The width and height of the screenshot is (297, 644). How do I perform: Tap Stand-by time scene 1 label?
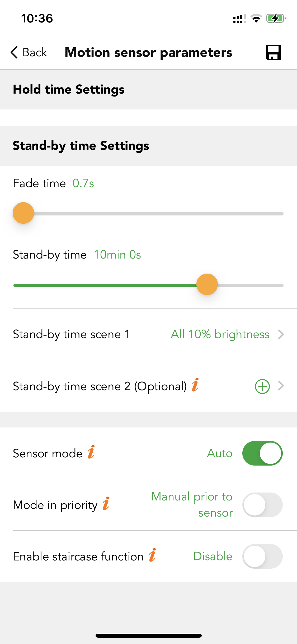coord(71,334)
